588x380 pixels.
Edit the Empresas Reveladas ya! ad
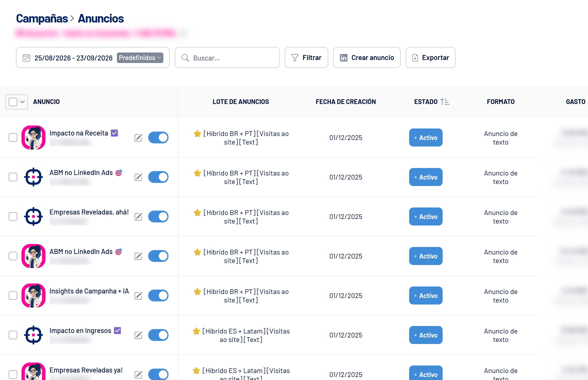[x=138, y=374]
